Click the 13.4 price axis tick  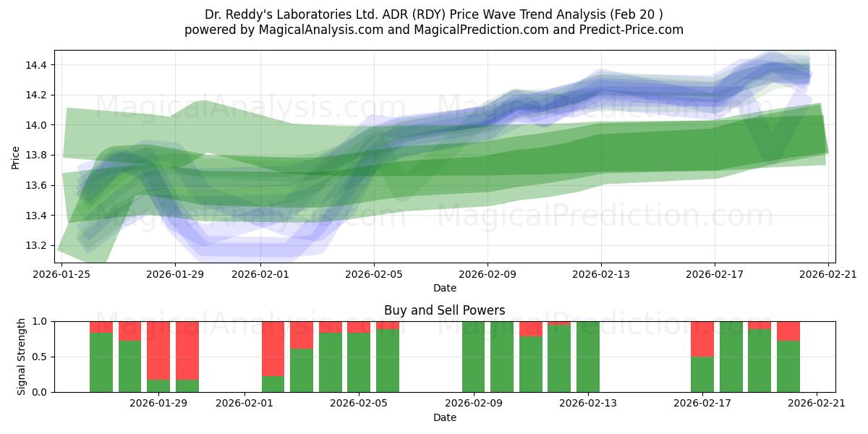click(x=37, y=216)
